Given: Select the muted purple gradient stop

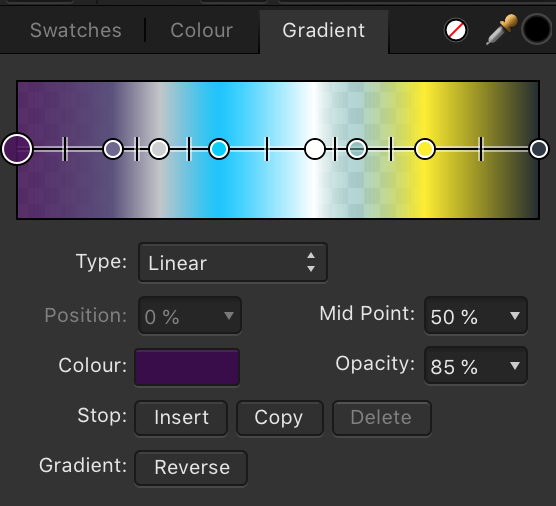Looking at the screenshot, I should coord(113,149).
